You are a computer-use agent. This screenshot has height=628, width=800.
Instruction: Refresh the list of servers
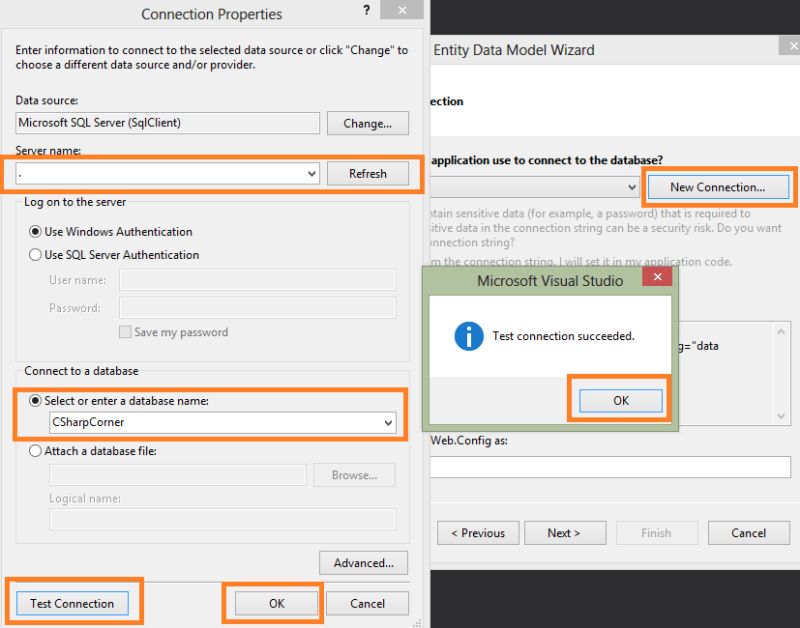[x=368, y=173]
